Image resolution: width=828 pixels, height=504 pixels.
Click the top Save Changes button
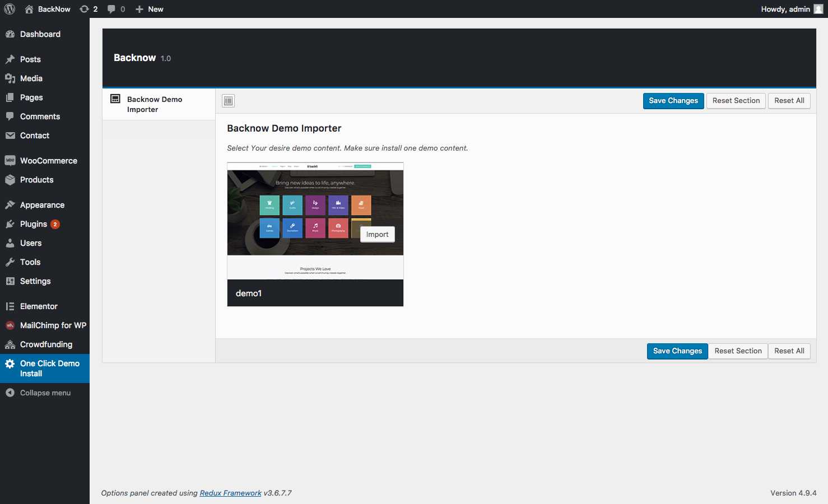673,101
